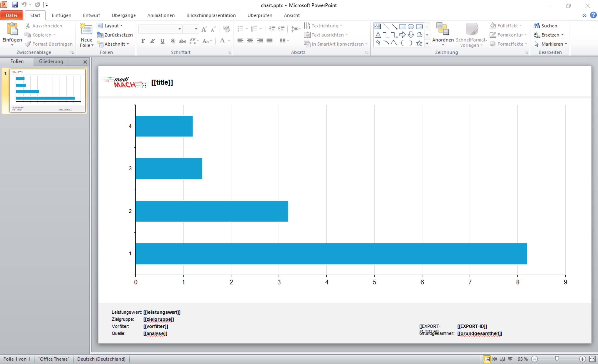Switch to slide sorter view icon
The width and height of the screenshot is (598, 364).
(495, 359)
